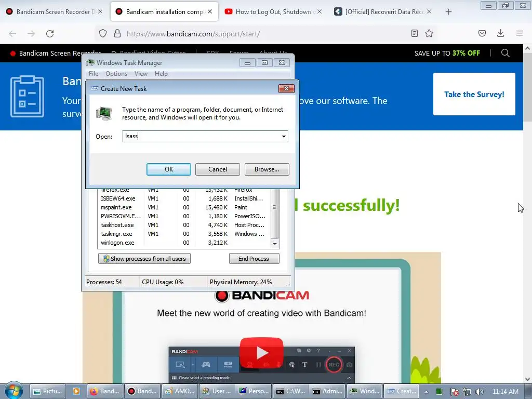Open the Firefox hamburger application menu
This screenshot has width=532, height=399.
point(520,33)
